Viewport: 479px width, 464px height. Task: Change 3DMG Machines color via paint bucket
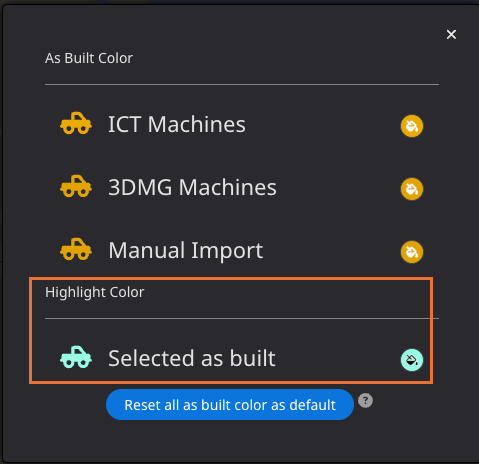click(x=412, y=189)
